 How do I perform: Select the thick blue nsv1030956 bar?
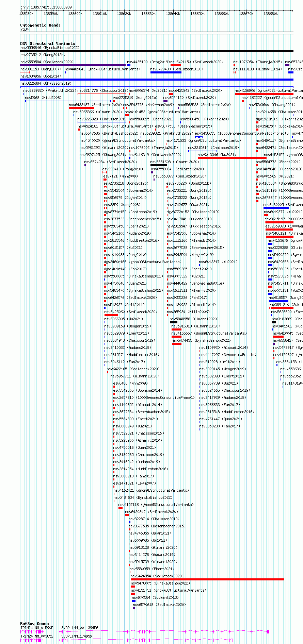[157, 80]
